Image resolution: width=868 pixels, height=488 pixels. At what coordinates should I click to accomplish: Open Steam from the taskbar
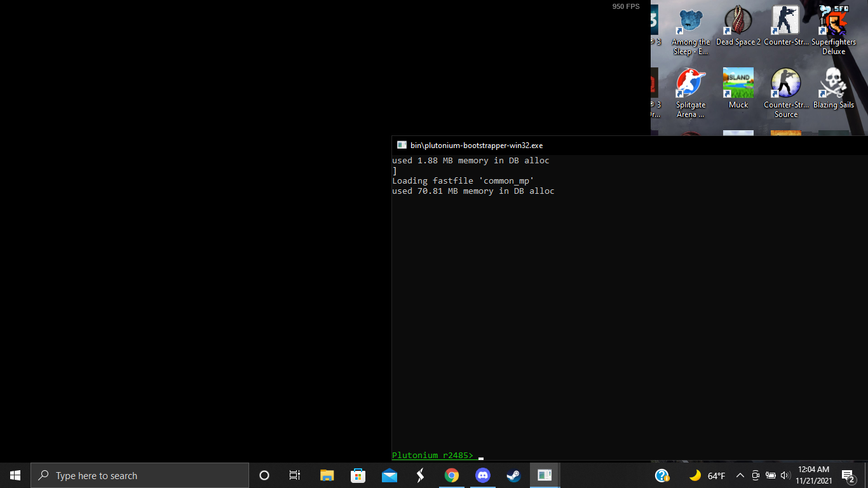513,475
